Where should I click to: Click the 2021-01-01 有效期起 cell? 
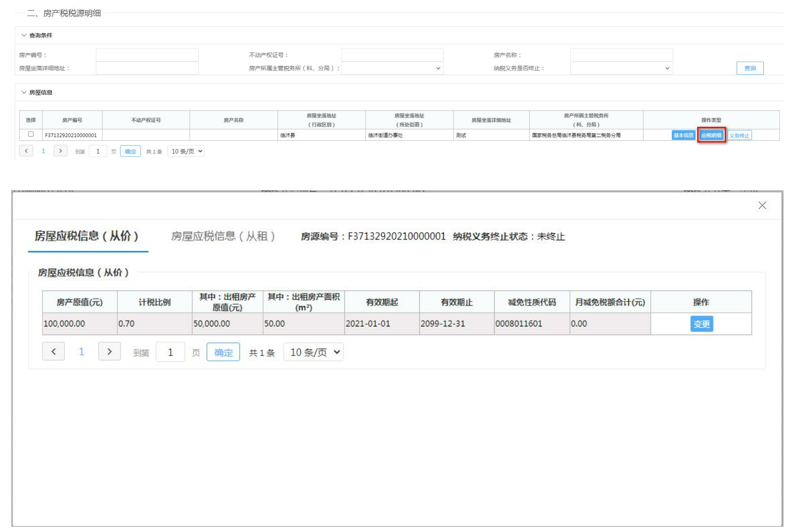click(x=382, y=324)
